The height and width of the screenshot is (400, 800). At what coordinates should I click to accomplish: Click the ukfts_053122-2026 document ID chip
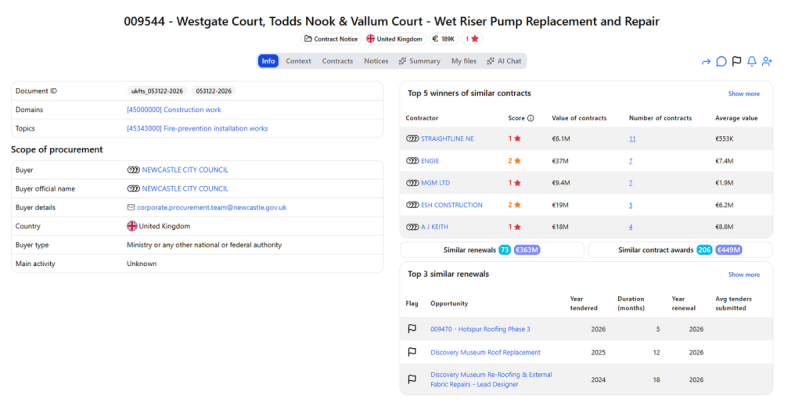(x=158, y=91)
